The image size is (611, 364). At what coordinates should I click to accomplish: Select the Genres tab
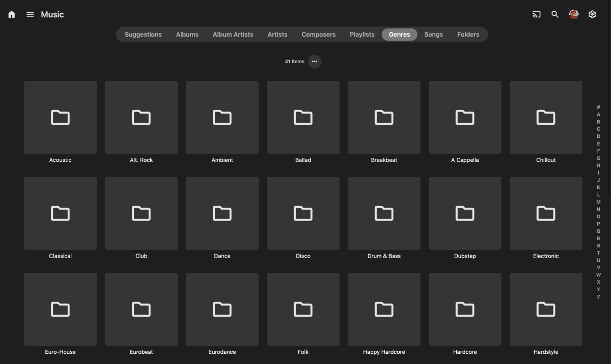400,35
